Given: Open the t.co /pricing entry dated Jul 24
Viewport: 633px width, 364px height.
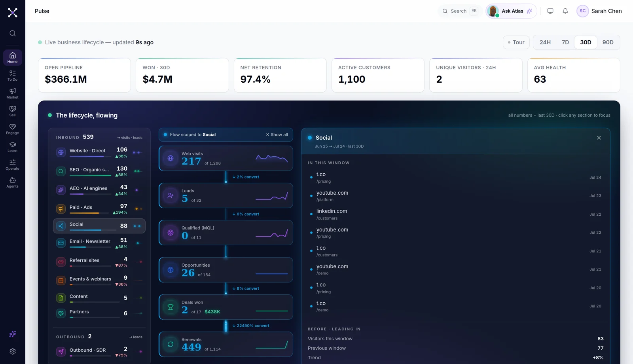Looking at the screenshot, I should (456, 178).
